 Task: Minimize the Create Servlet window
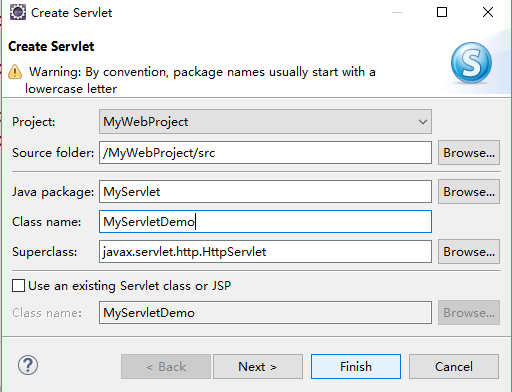[397, 12]
